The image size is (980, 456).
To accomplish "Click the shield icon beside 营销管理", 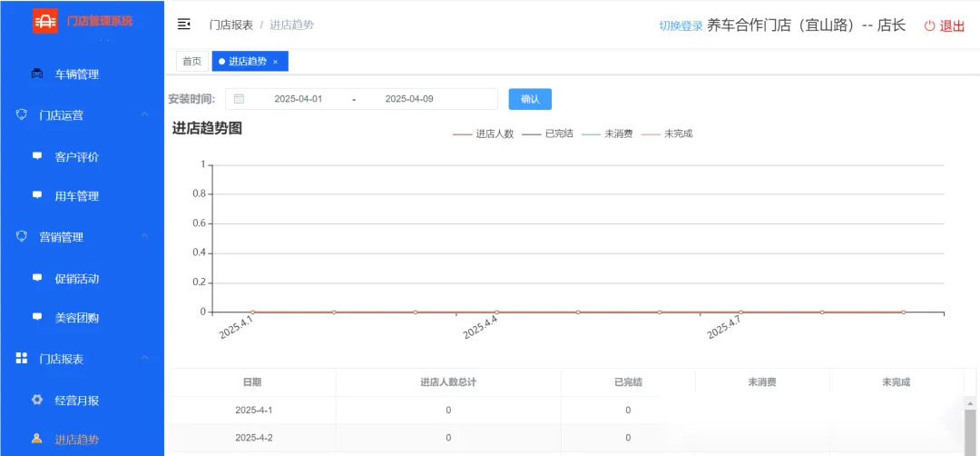I will tap(21, 236).
